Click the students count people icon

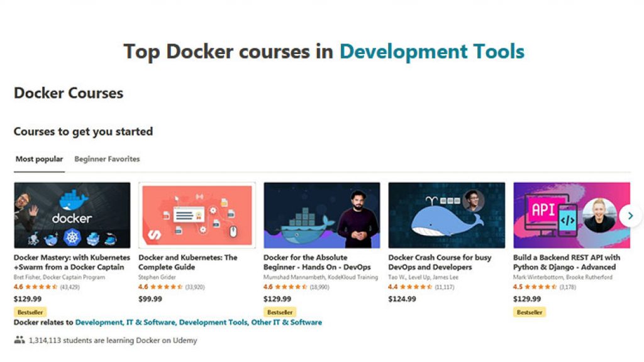19,339
